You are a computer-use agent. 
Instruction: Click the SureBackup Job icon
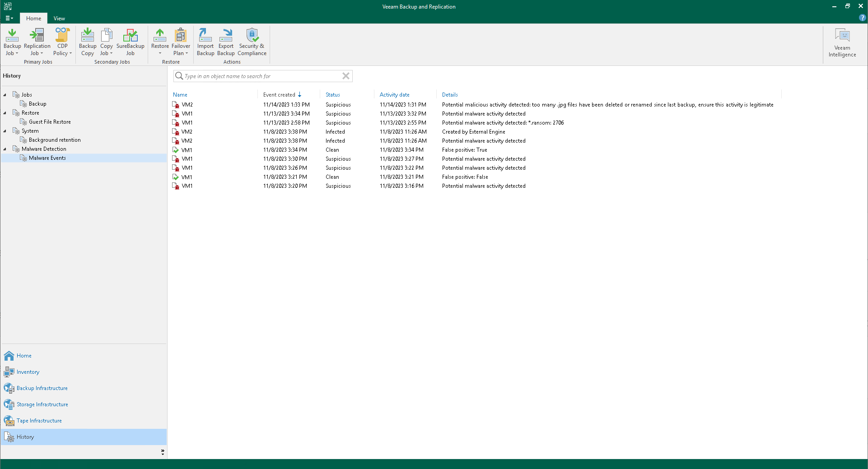(131, 42)
